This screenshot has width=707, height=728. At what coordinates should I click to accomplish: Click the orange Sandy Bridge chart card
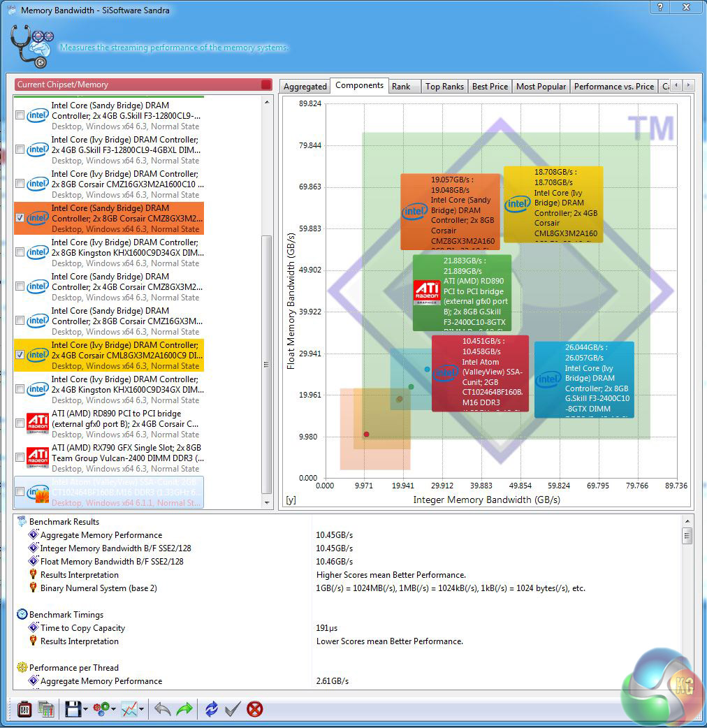(451, 212)
